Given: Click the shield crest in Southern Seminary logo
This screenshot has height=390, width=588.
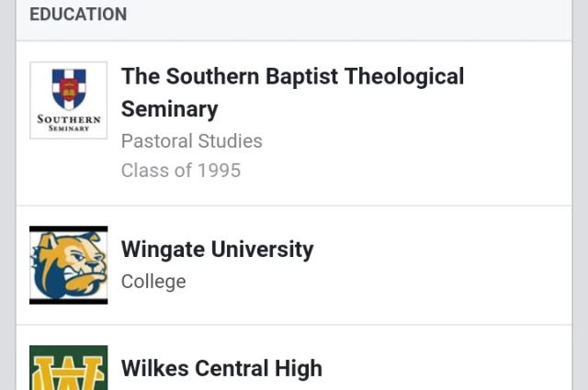Looking at the screenshot, I should tap(68, 89).
